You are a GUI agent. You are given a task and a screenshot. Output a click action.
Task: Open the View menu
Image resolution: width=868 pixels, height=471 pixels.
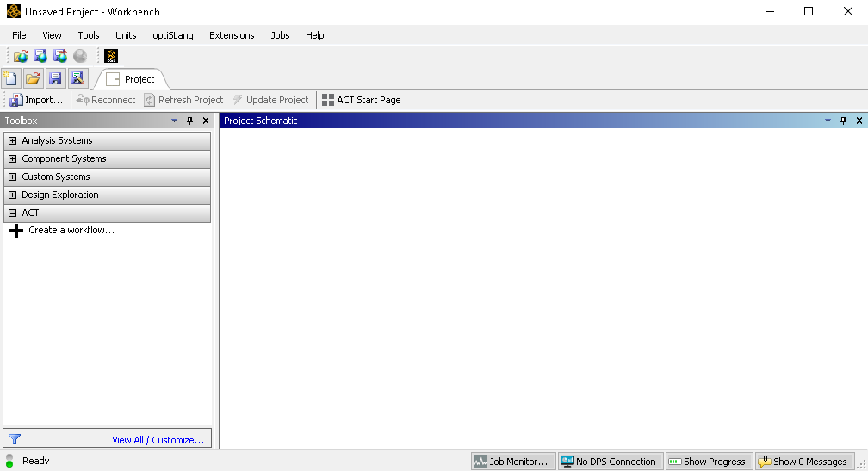[52, 35]
